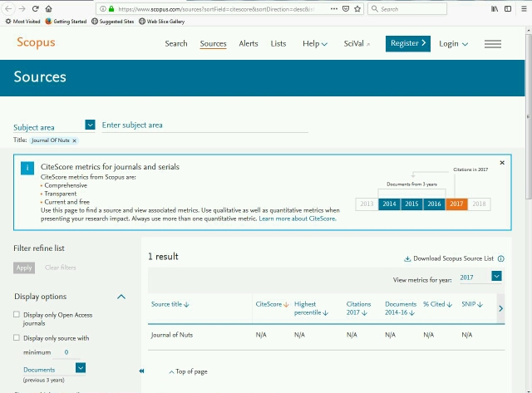
Task: Click the browser Forward arrow
Action: pyautogui.click(x=22, y=9)
